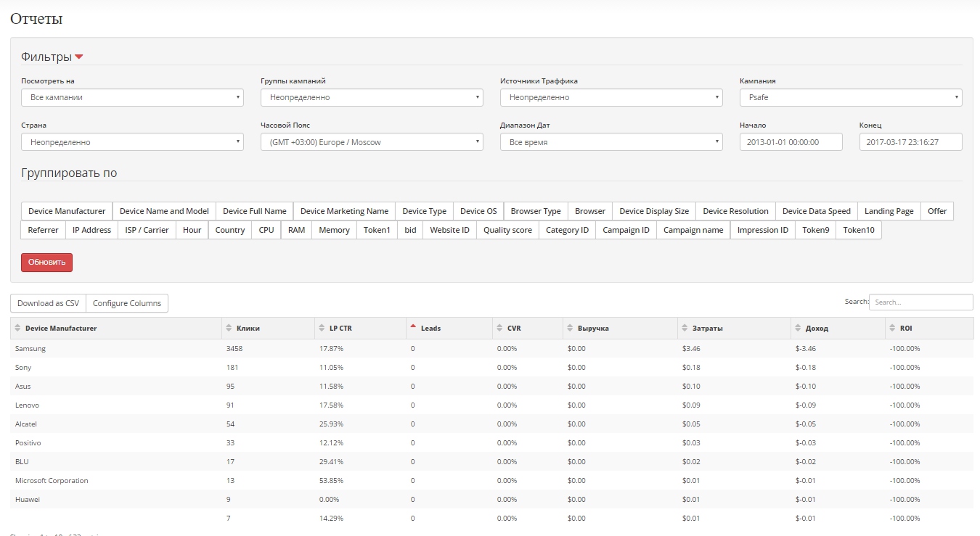Click Microsoft Corporation in the table

point(52,481)
